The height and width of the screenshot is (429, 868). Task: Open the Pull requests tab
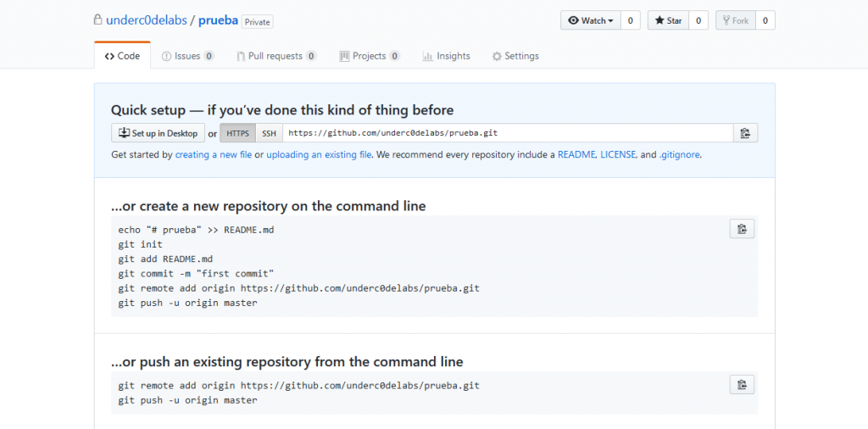(x=276, y=56)
